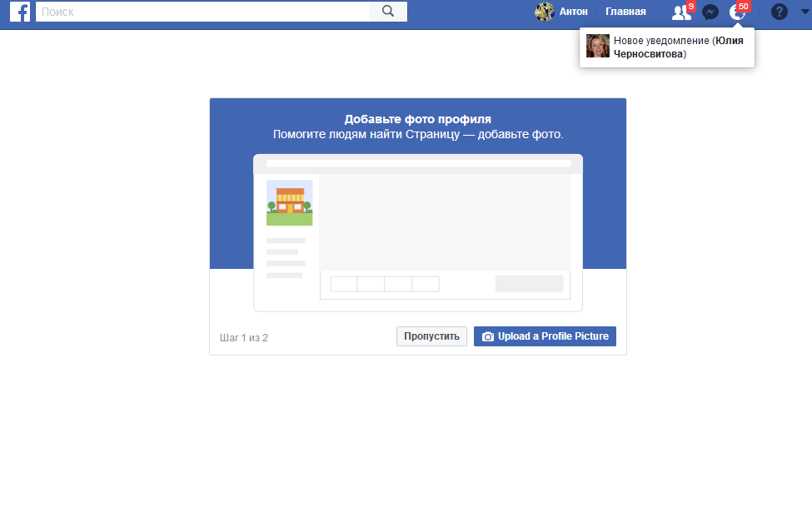Open the notifications globe icon
Image resolution: width=812 pixels, height=532 pixels.
[736, 12]
